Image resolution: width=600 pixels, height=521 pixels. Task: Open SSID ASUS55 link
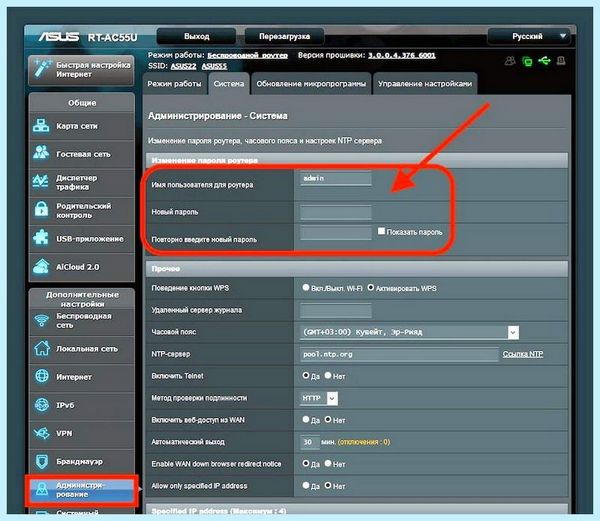[214, 66]
